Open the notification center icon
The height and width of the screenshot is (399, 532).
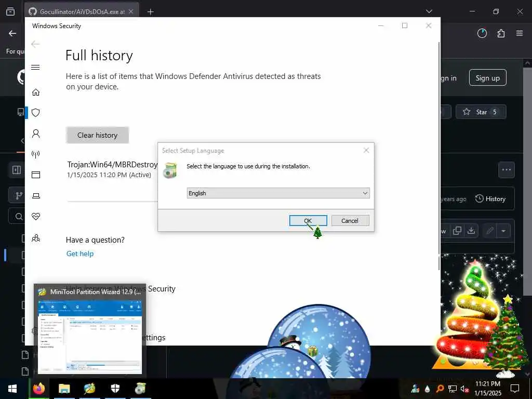pyautogui.click(x=515, y=389)
